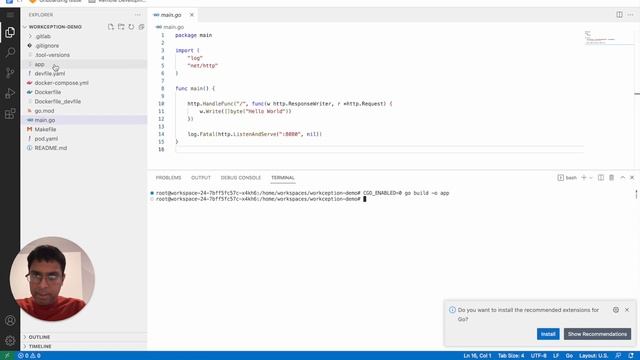Open Dockerfile_devfile in explorer
The height and width of the screenshot is (360, 640).
(84, 102)
